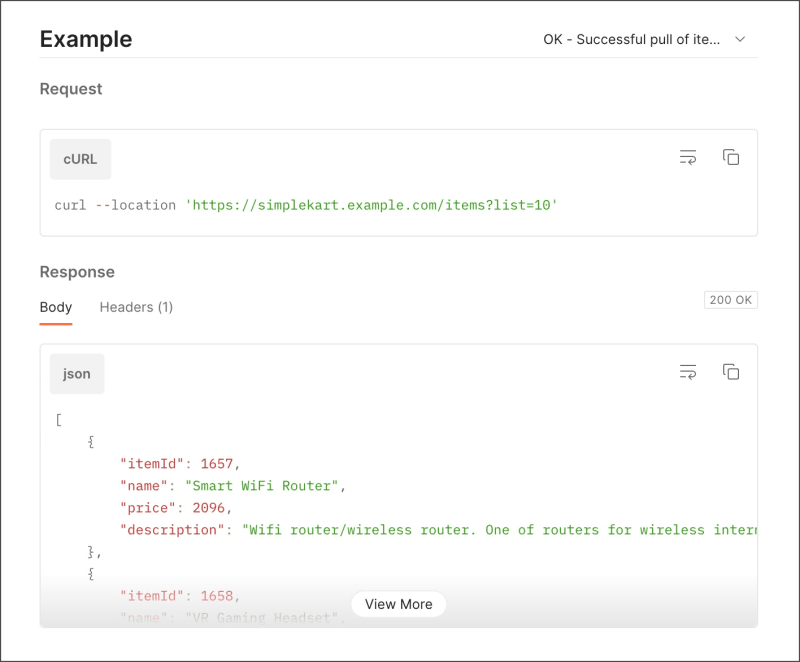Click the 200 OK status badge

point(731,300)
